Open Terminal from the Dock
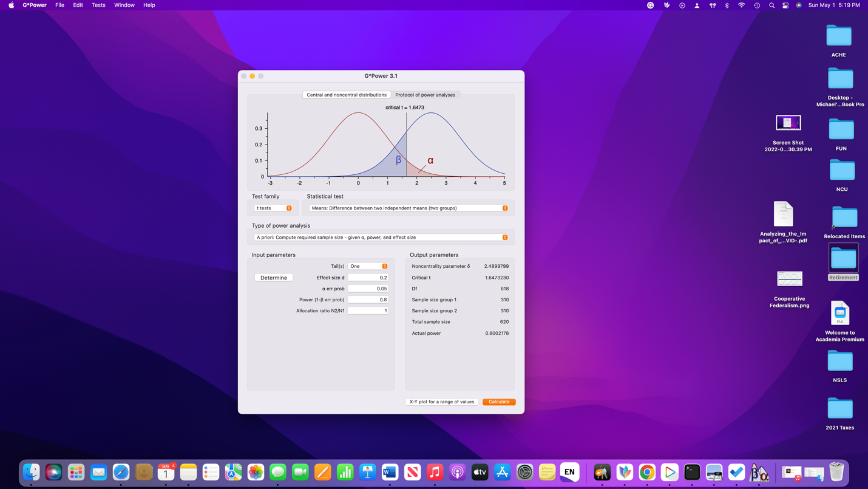The width and height of the screenshot is (868, 489). click(692, 472)
